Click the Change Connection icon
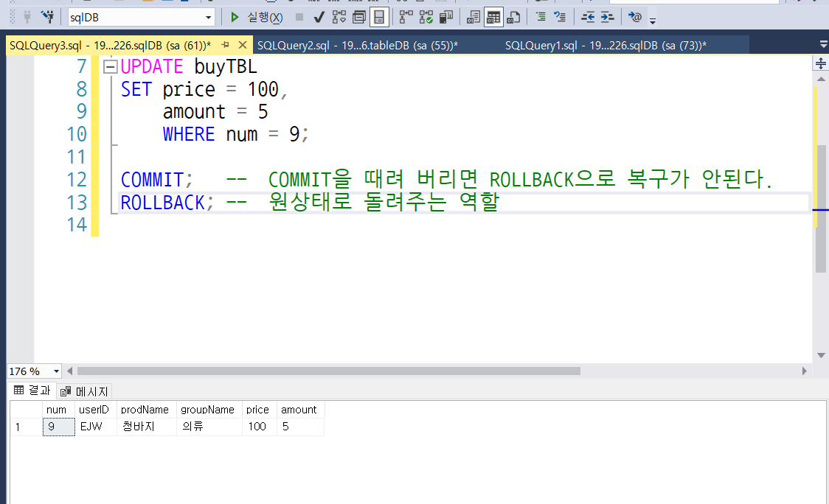829x504 pixels. point(48,18)
